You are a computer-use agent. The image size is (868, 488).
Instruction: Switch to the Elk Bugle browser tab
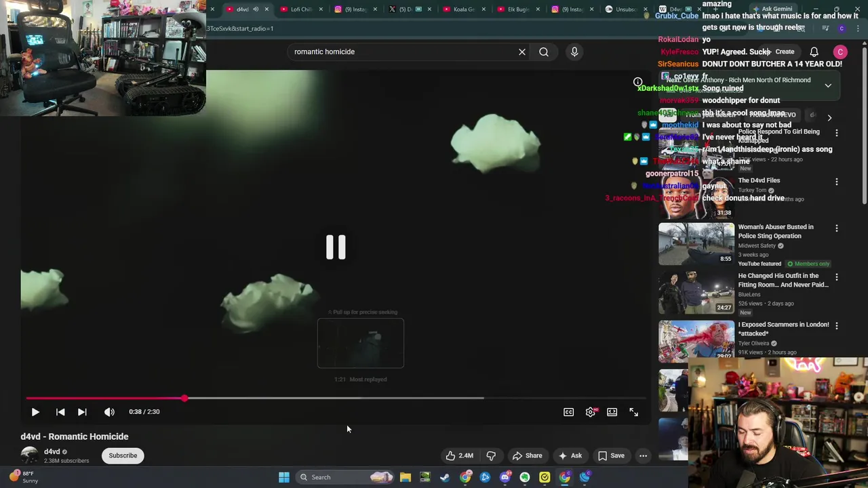518,9
